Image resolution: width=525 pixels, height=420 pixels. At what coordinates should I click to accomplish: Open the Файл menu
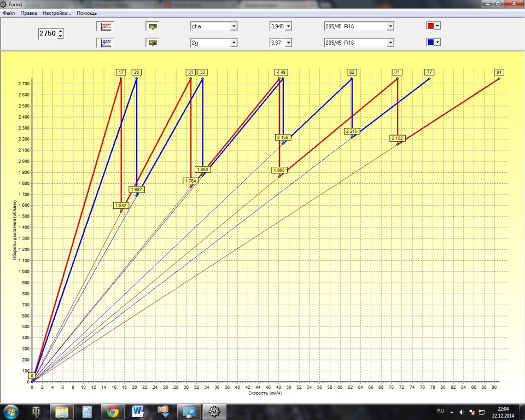tap(9, 13)
